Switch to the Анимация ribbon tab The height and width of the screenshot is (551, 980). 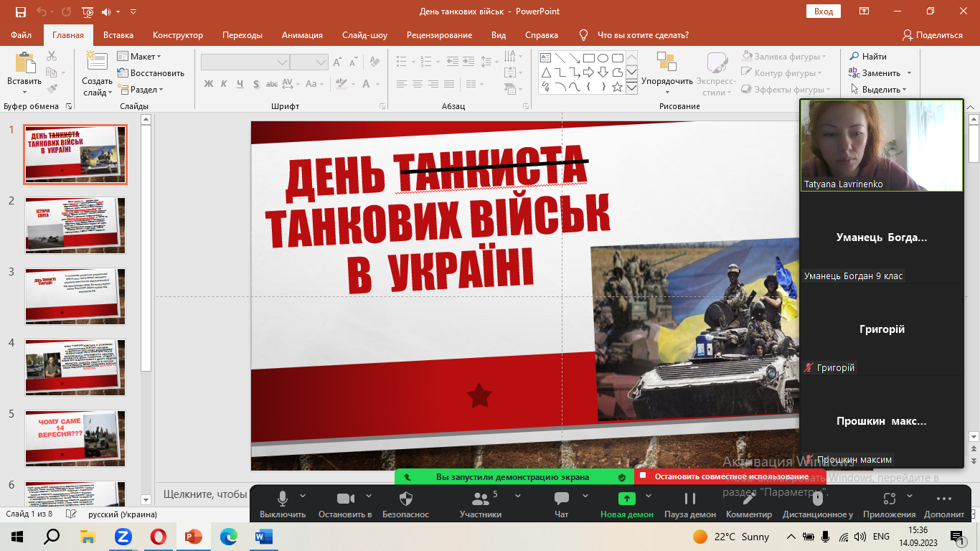pyautogui.click(x=302, y=35)
